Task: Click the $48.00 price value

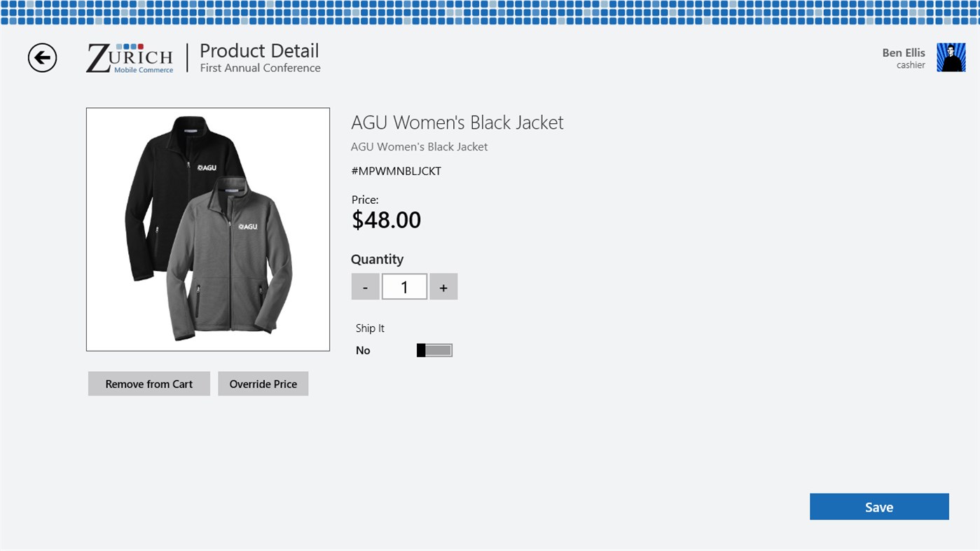Action: (x=386, y=220)
